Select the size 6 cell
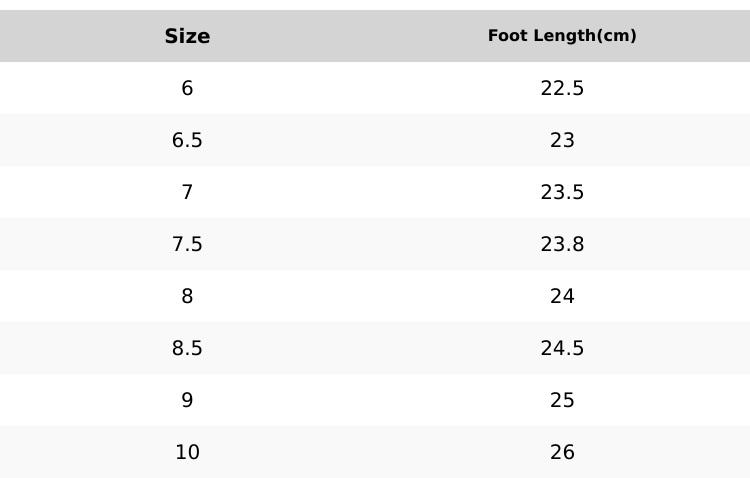This screenshot has width=750, height=478. pyautogui.click(x=187, y=88)
